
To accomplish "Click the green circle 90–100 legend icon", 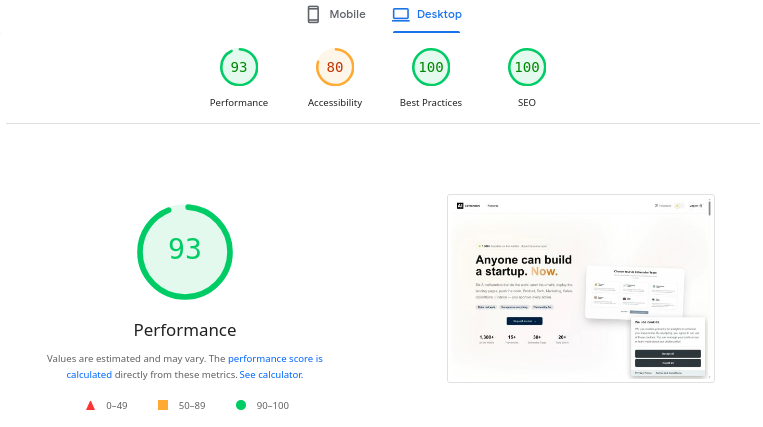I will [x=241, y=405].
